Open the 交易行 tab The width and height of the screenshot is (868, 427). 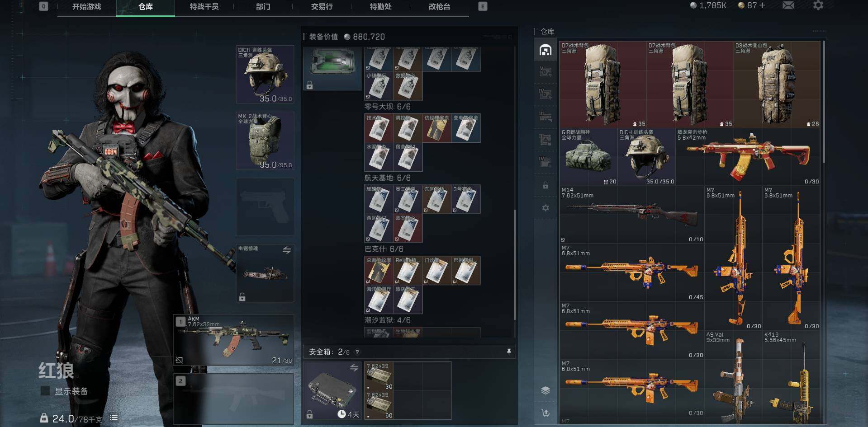coord(322,7)
